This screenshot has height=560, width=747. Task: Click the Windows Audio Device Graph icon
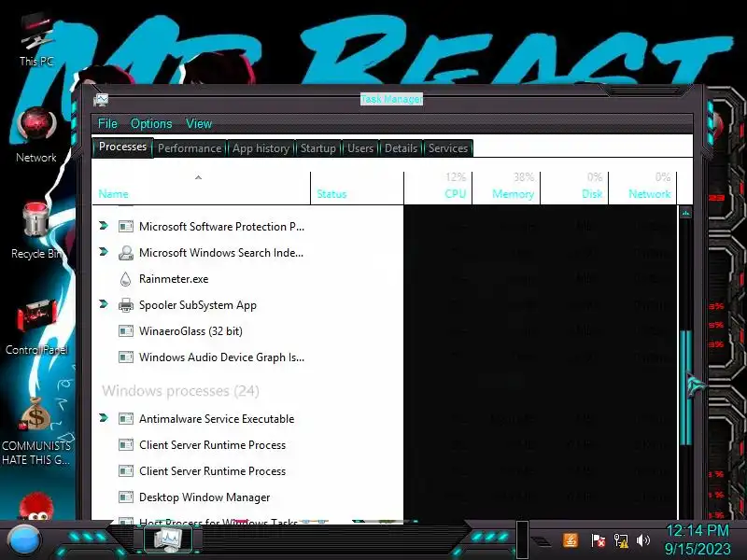click(126, 357)
